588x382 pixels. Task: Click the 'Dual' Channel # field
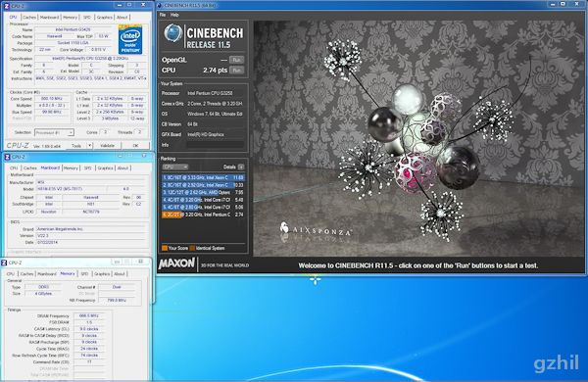117,287
